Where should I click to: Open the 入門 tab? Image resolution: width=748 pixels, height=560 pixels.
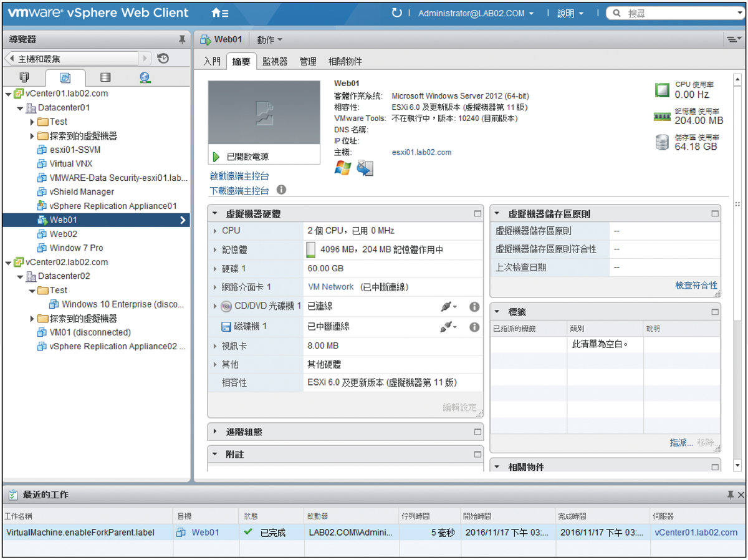click(x=212, y=61)
